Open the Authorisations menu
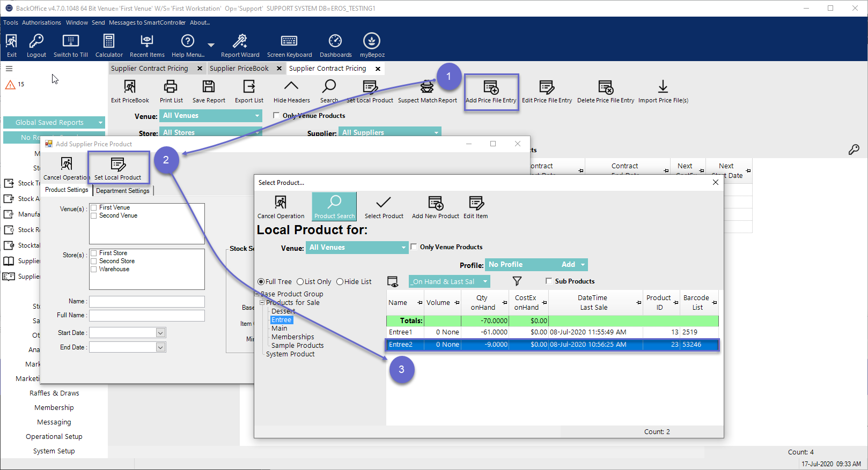This screenshot has height=470, width=868. coord(41,23)
